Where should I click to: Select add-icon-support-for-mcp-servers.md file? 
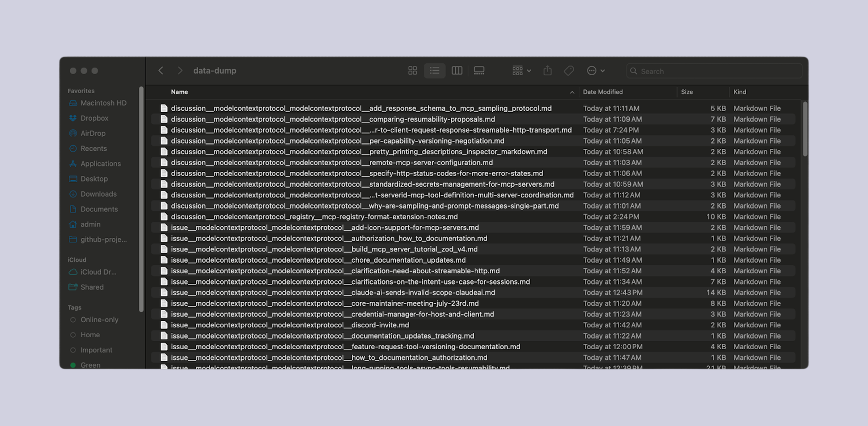tap(474, 228)
